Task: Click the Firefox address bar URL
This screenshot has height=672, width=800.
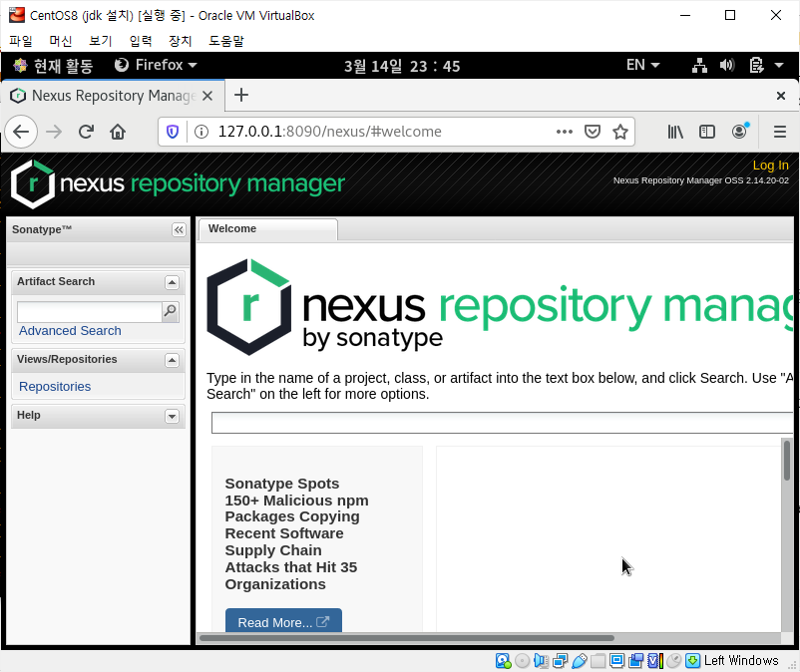Action: click(329, 132)
